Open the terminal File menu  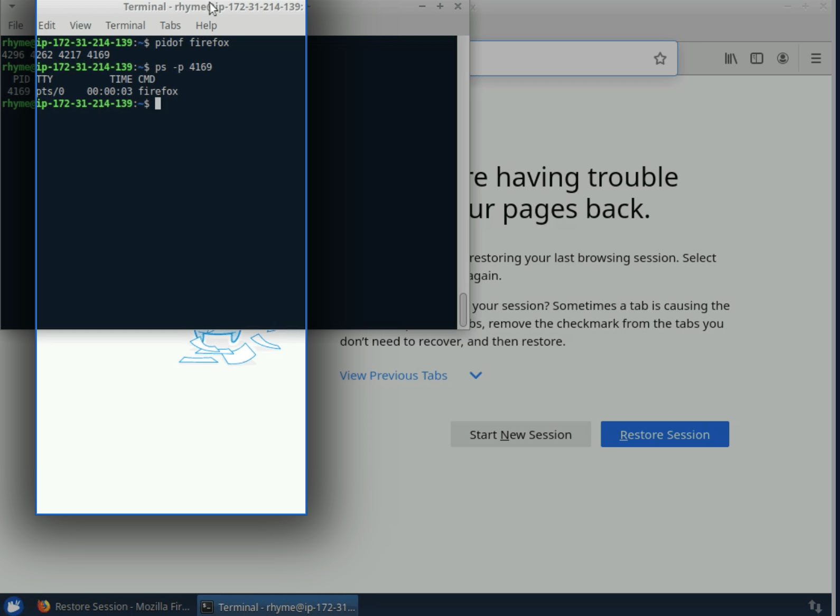(15, 25)
